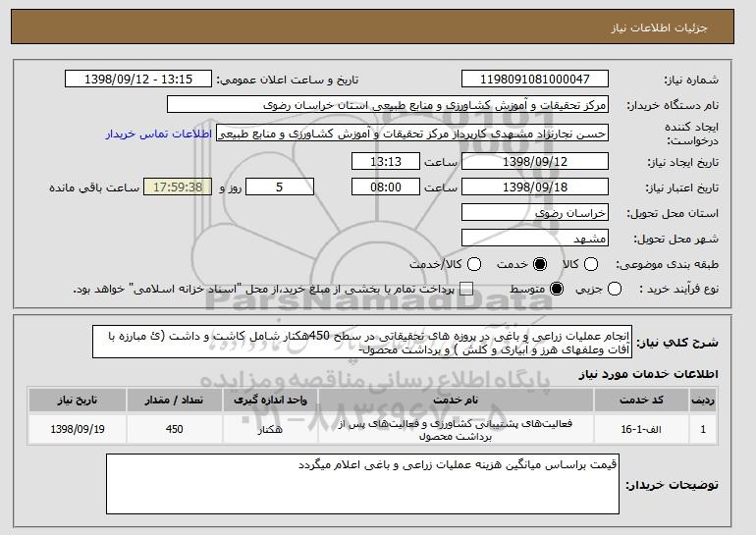This screenshot has width=756, height=535.
Task: Click the نام خدمت column header
Action: (x=456, y=401)
